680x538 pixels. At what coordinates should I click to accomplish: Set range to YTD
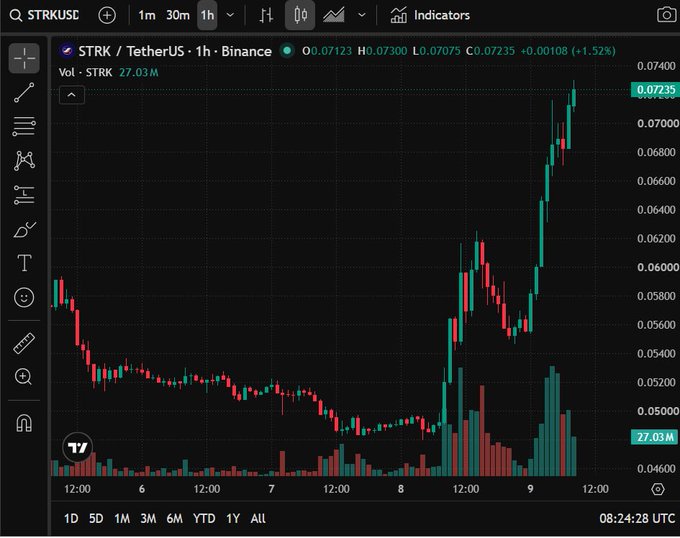204,518
